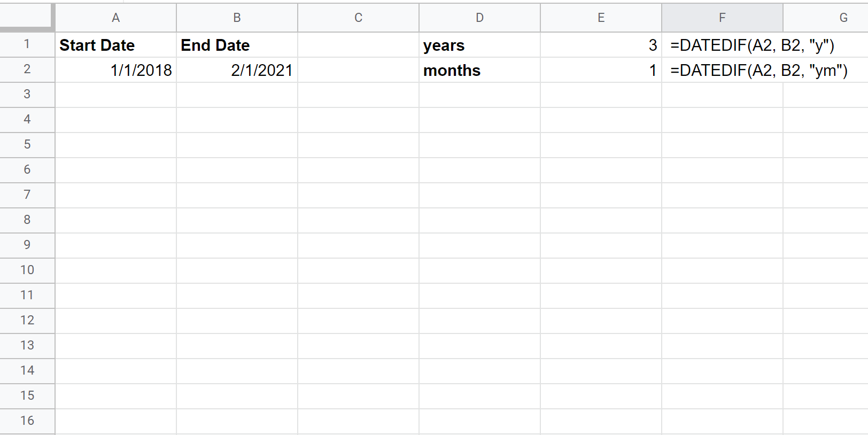Select the cell containing 2/1/2021
Viewport: 868px width, 435px height.
pyautogui.click(x=237, y=70)
